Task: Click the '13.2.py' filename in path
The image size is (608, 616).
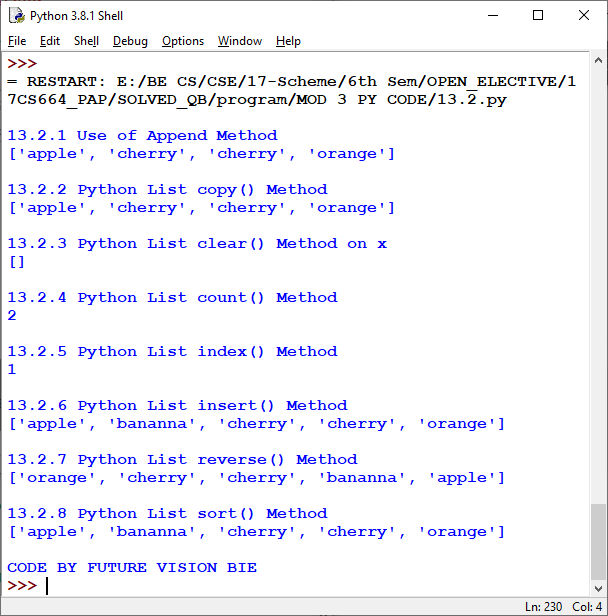Action: coord(472,100)
